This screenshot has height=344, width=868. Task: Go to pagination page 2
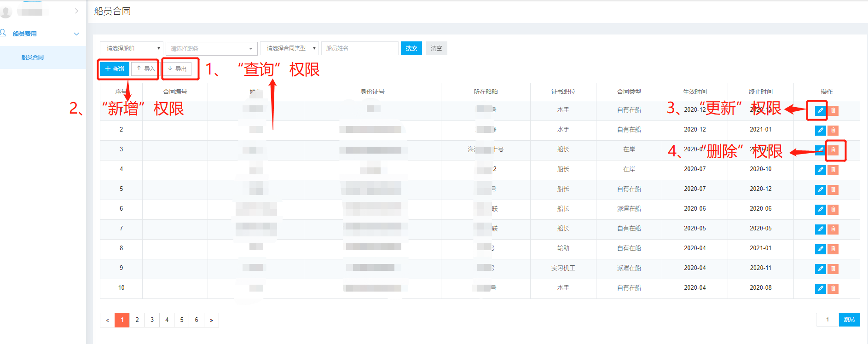pyautogui.click(x=137, y=320)
